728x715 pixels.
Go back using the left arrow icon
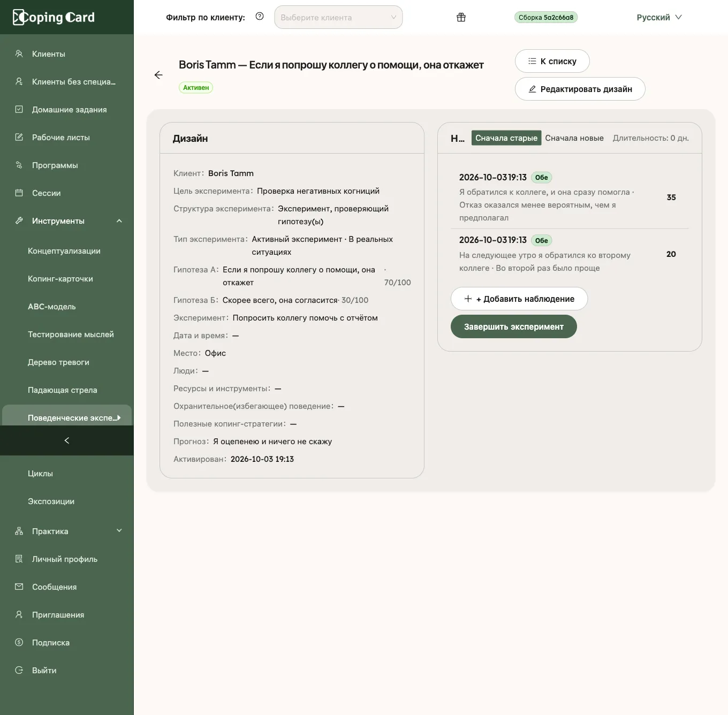[x=158, y=75]
